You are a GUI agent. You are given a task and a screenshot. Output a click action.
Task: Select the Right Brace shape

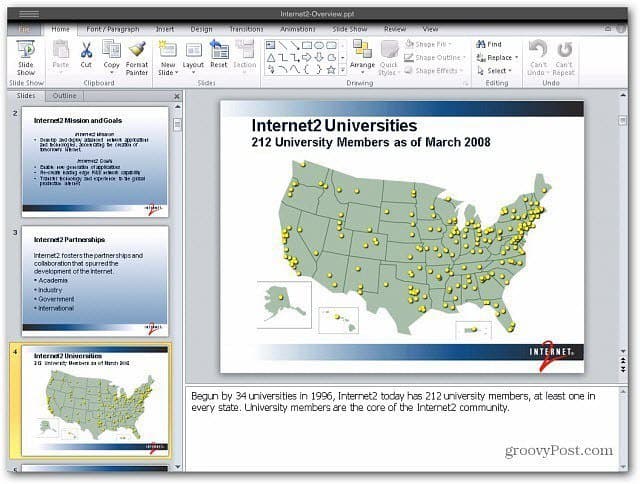point(319,70)
